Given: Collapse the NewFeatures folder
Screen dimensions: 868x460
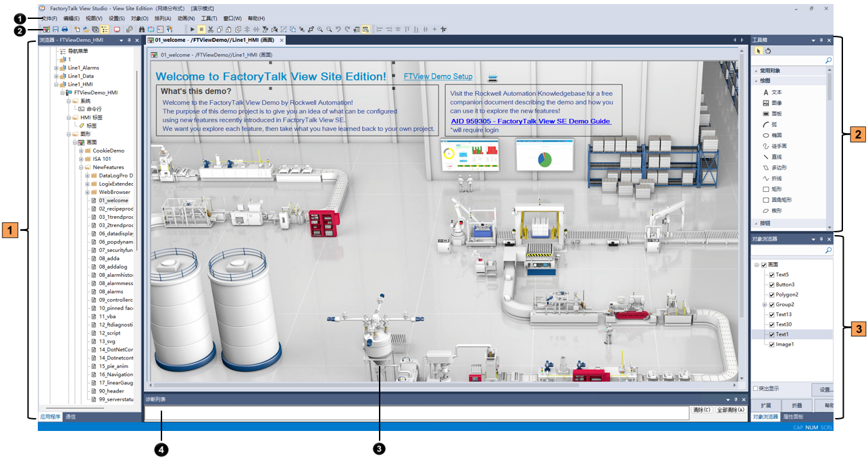Looking at the screenshot, I should tap(80, 167).
